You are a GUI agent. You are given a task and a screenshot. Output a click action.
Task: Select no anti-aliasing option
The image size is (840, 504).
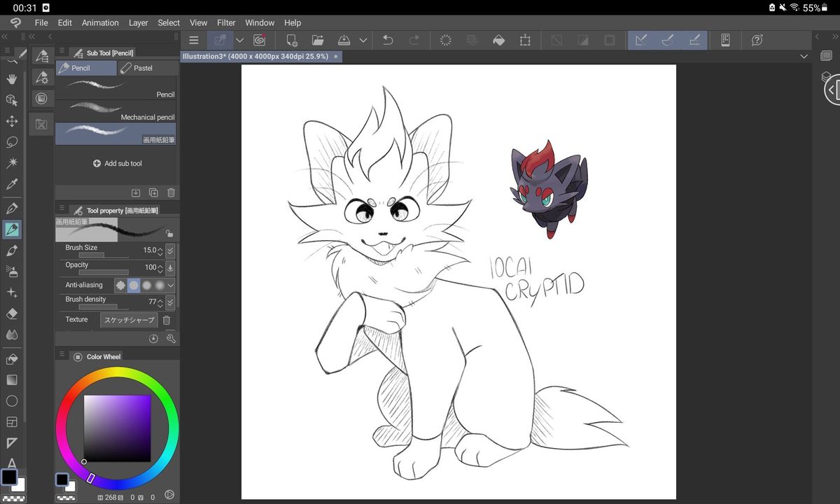pyautogui.click(x=121, y=286)
